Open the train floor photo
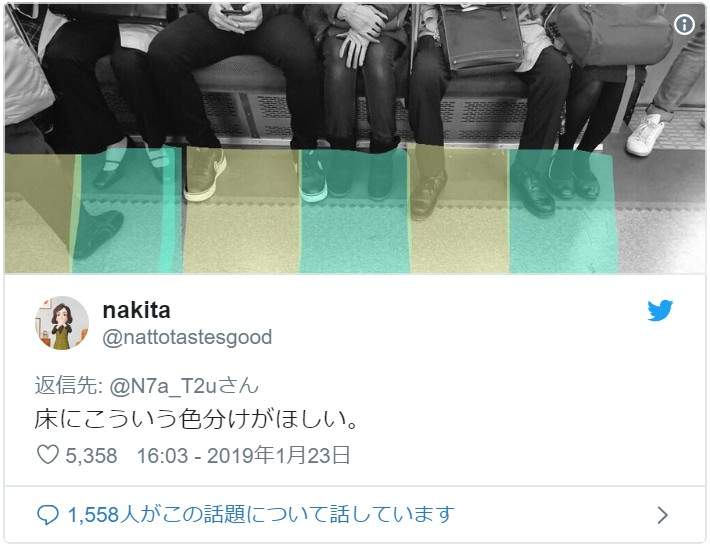 click(355, 138)
